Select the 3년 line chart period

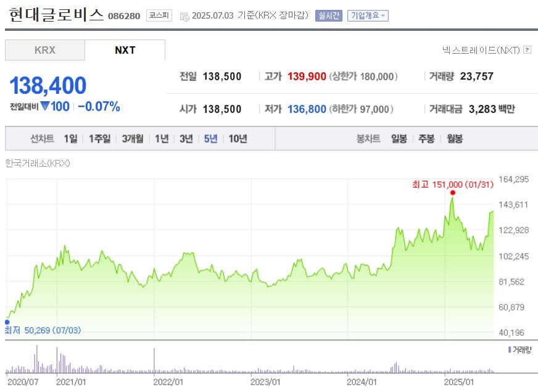pyautogui.click(x=186, y=139)
